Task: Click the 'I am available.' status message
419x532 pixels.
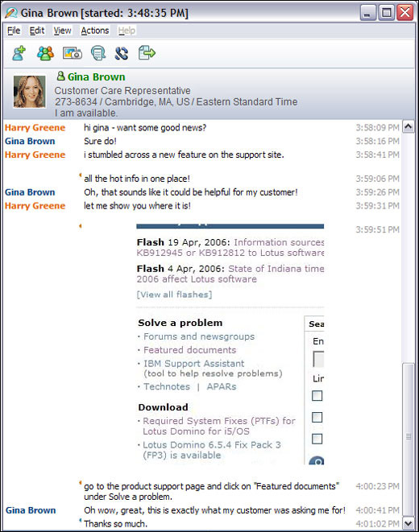Action: pos(86,113)
